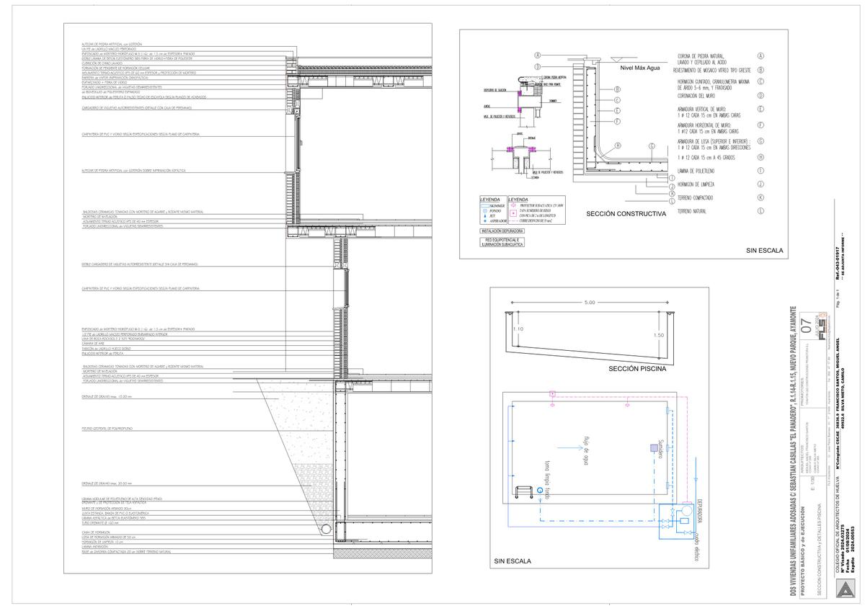The height and width of the screenshot is (616, 865).
Task: Click the pool ladder symbol in plan
Action: click(x=523, y=493)
